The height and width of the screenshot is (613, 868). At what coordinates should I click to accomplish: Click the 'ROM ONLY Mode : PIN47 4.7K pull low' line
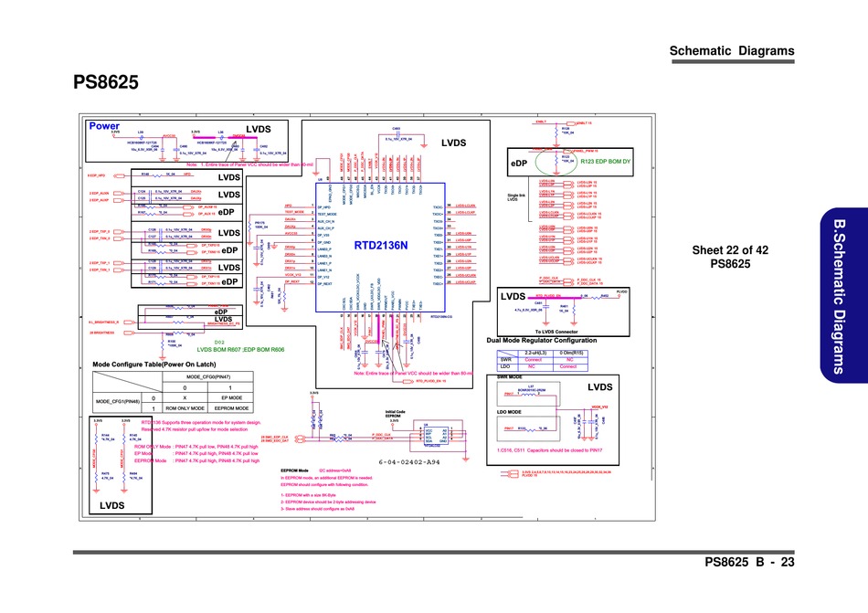tap(196, 447)
